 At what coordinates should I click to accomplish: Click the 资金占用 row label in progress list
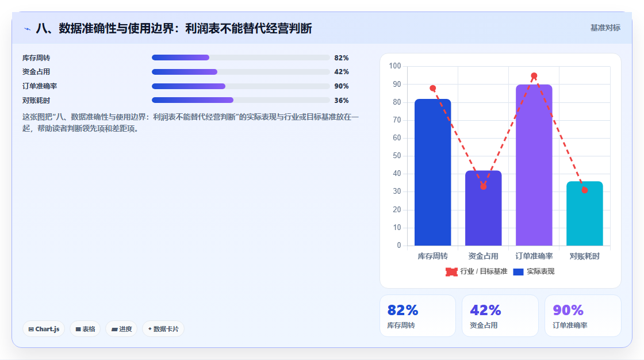pyautogui.click(x=36, y=72)
